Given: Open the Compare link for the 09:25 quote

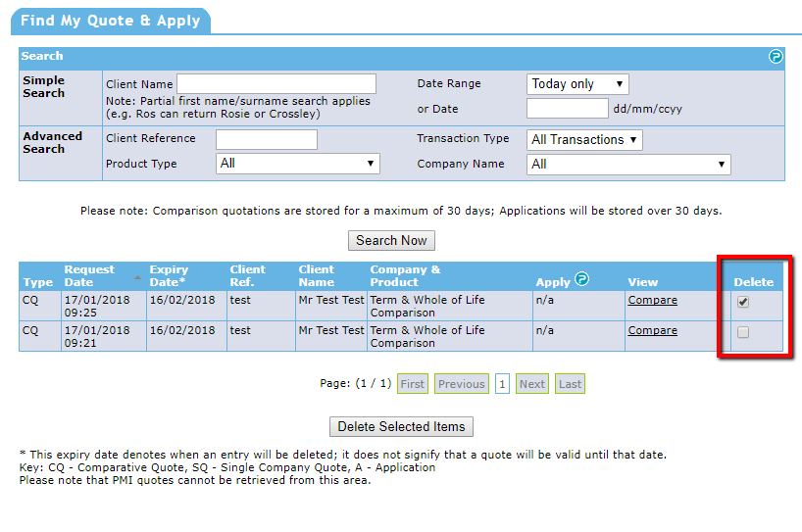Looking at the screenshot, I should [x=652, y=301].
